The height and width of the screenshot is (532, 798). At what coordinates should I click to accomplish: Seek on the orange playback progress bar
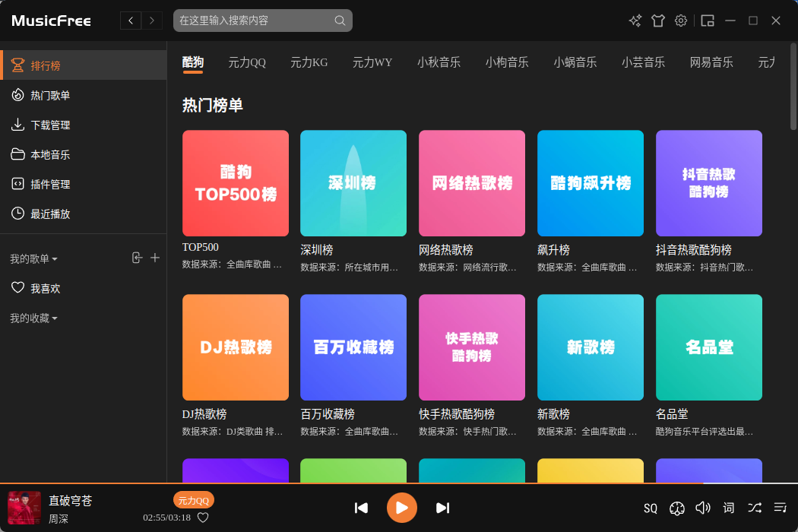tap(399, 483)
